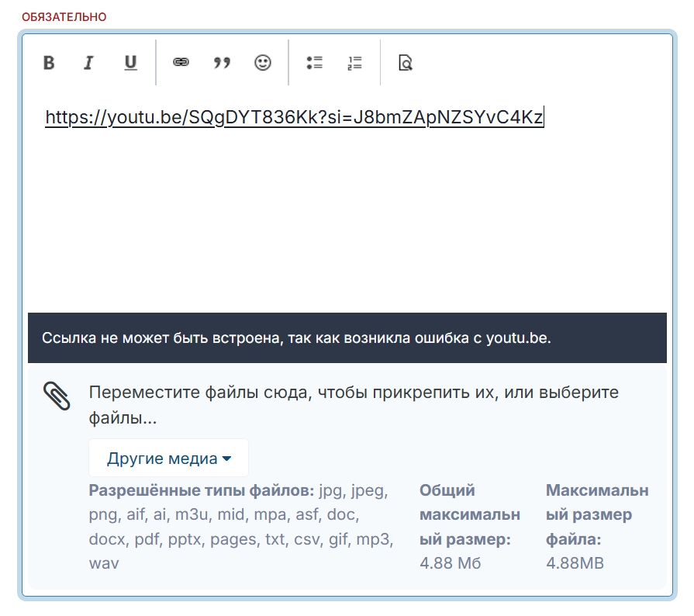Toggle underline formatting
This screenshot has width=694, height=616.
(130, 62)
